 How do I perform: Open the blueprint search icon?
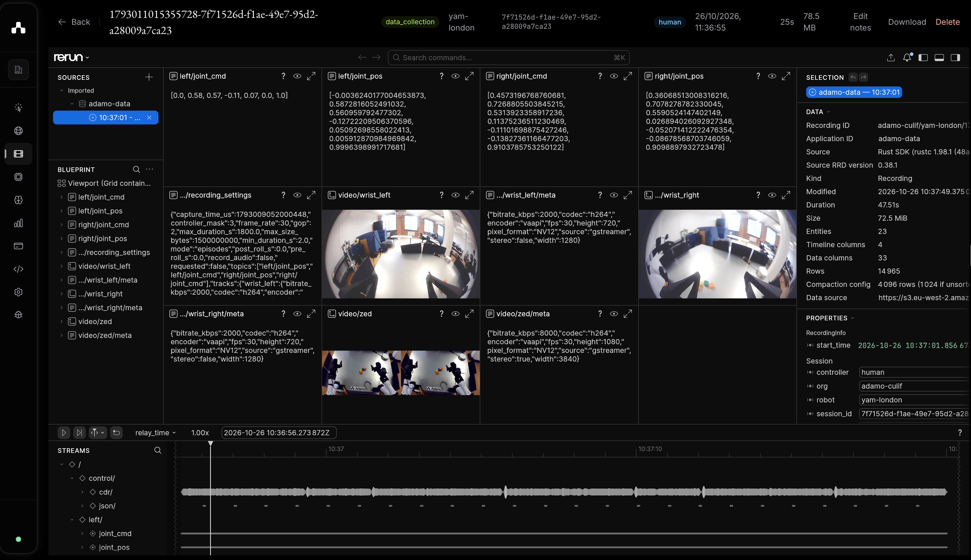pyautogui.click(x=136, y=169)
